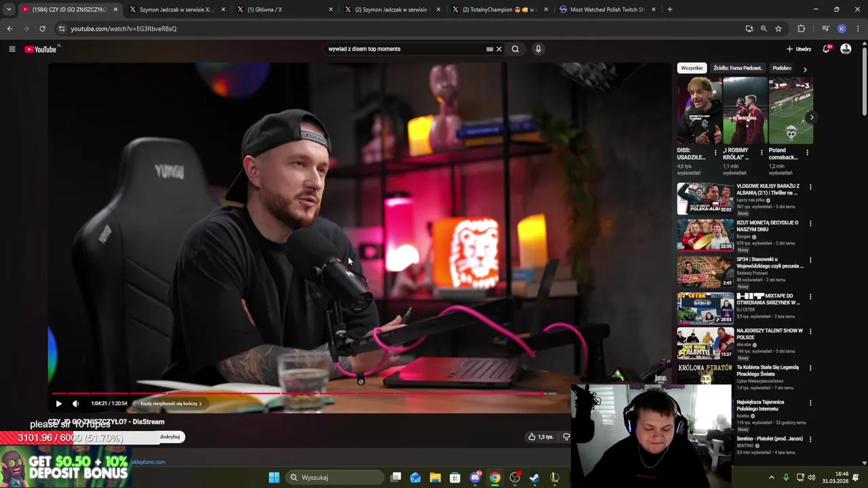The height and width of the screenshot is (488, 868).
Task: Open Chrome three-dot menu
Action: pyautogui.click(x=858, y=28)
